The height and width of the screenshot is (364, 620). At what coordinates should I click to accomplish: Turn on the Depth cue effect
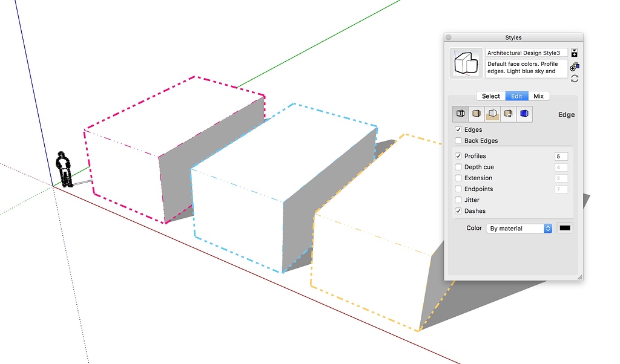point(458,167)
